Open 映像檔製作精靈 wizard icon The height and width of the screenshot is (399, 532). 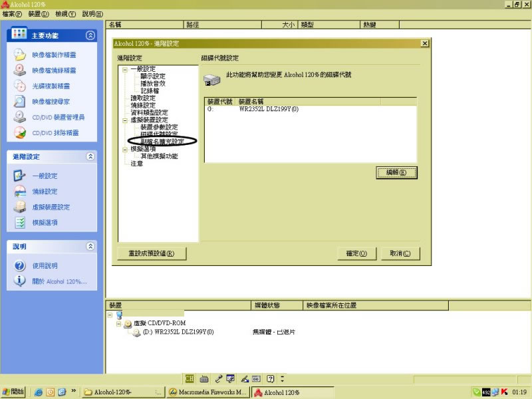pyautogui.click(x=20, y=55)
